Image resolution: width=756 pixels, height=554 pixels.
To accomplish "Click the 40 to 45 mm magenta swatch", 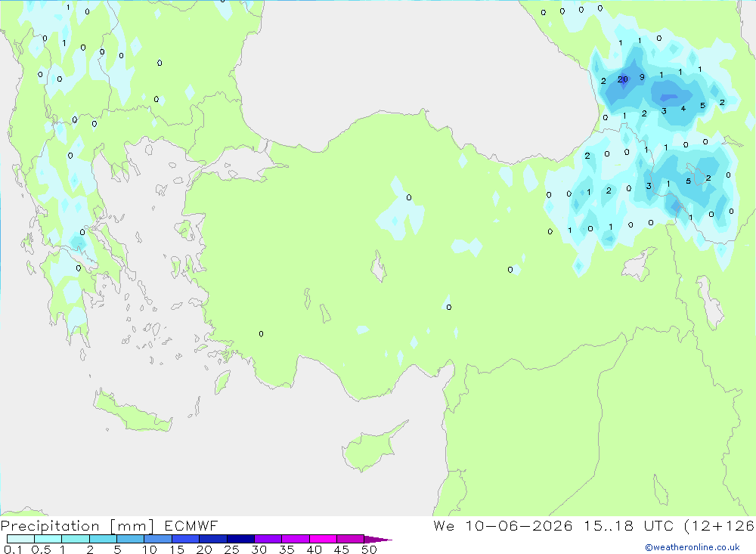I will coord(323,539).
